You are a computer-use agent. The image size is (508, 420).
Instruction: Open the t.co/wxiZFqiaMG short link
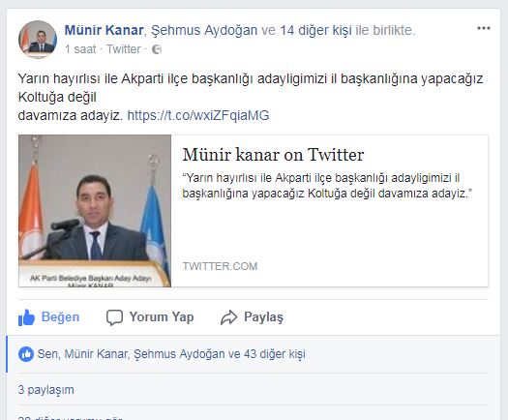[198, 115]
